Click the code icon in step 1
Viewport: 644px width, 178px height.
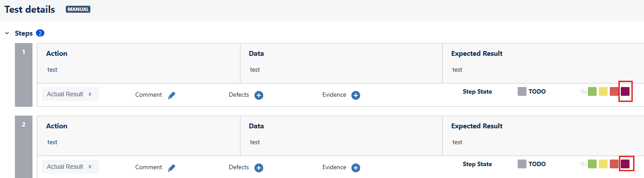click(x=583, y=91)
